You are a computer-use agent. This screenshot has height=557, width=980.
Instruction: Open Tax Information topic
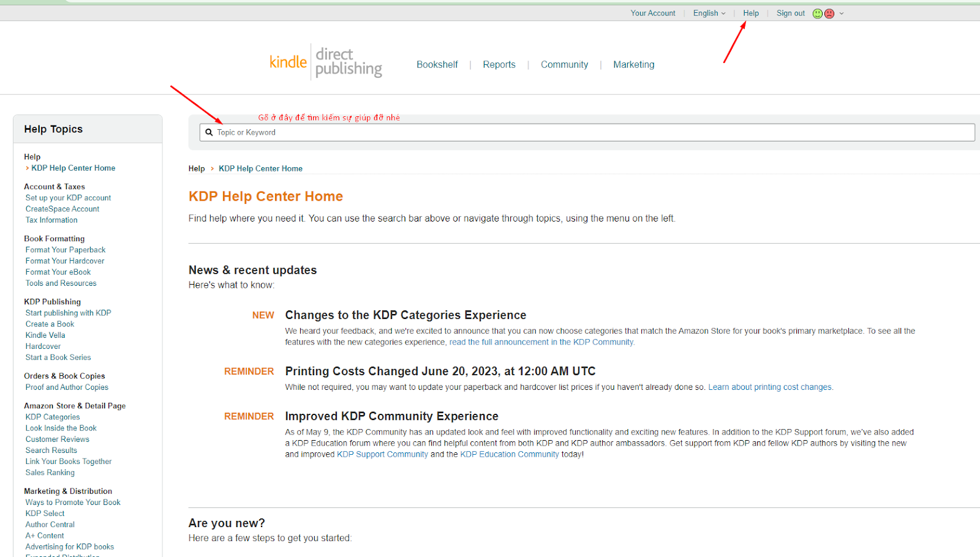[51, 220]
